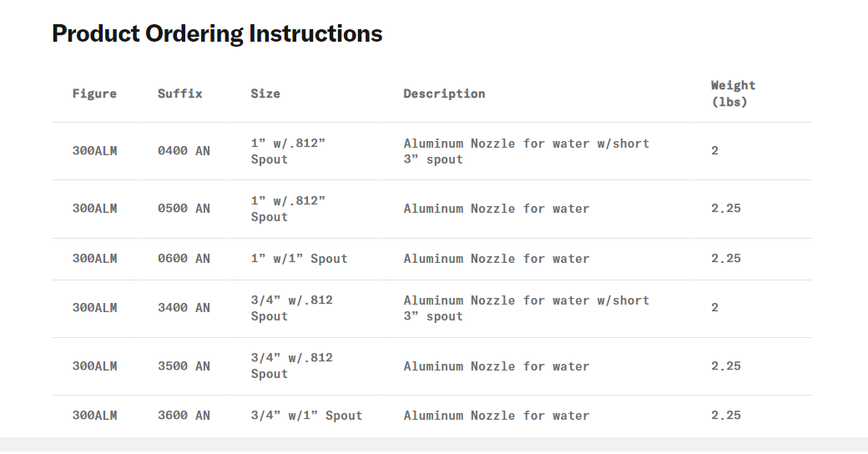Select the 300ALM figure in the 3600 AN row

click(x=94, y=416)
